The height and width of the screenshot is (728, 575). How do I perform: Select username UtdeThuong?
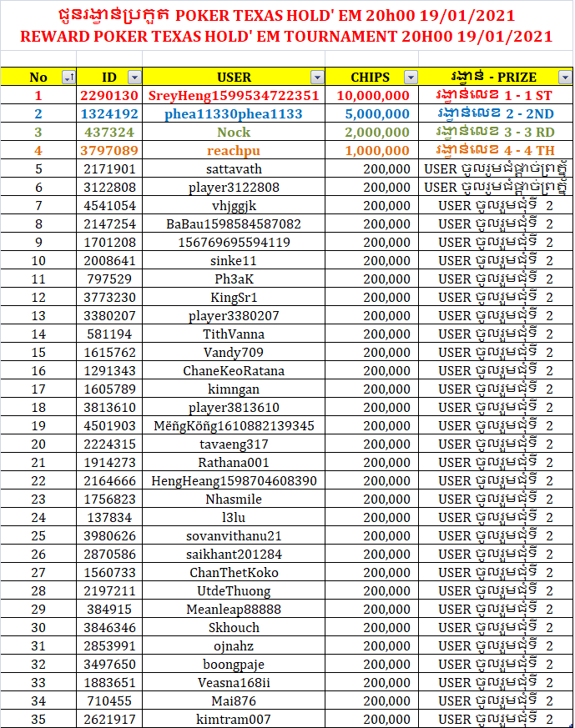click(x=234, y=590)
